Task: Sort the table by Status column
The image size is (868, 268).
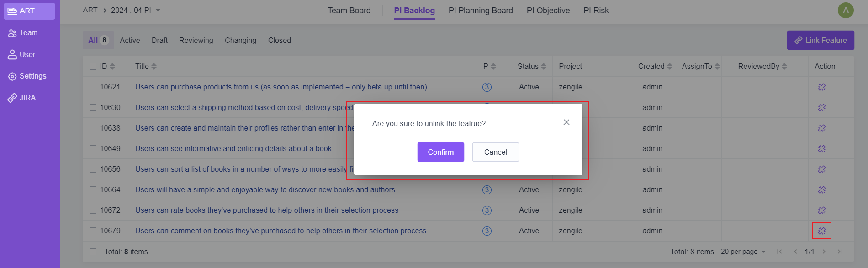Action: 532,66
